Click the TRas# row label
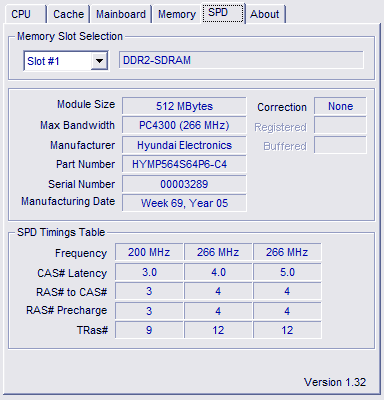This screenshot has width=384, height=400. click(x=92, y=330)
